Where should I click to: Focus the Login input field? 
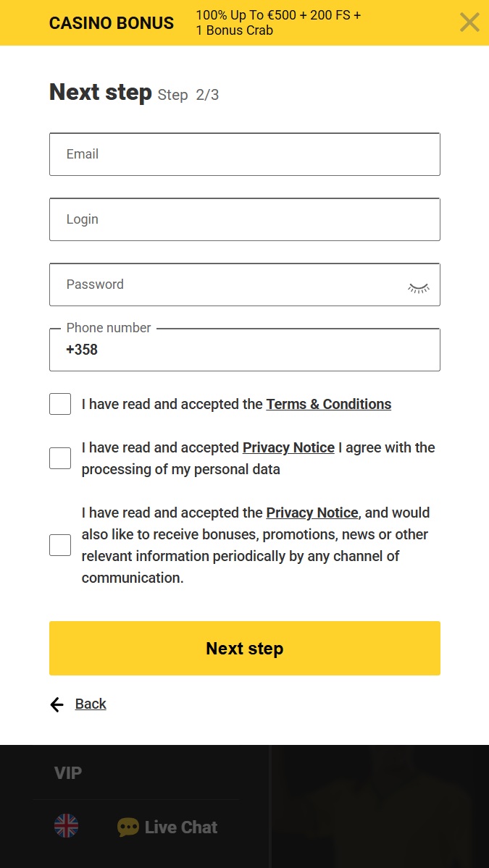tap(244, 219)
